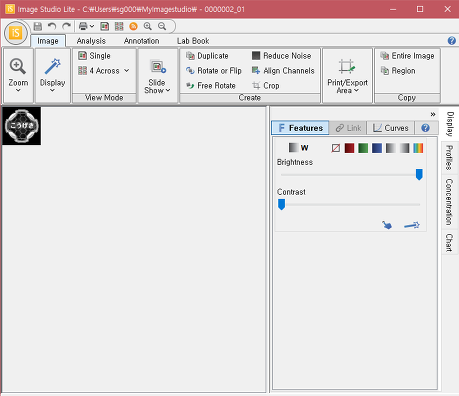Expand the 4 Across dropdown arrow
The height and width of the screenshot is (396, 459).
[127, 71]
